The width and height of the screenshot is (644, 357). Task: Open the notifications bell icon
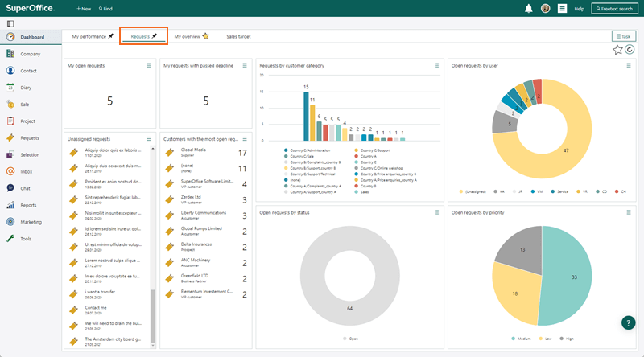[529, 9]
